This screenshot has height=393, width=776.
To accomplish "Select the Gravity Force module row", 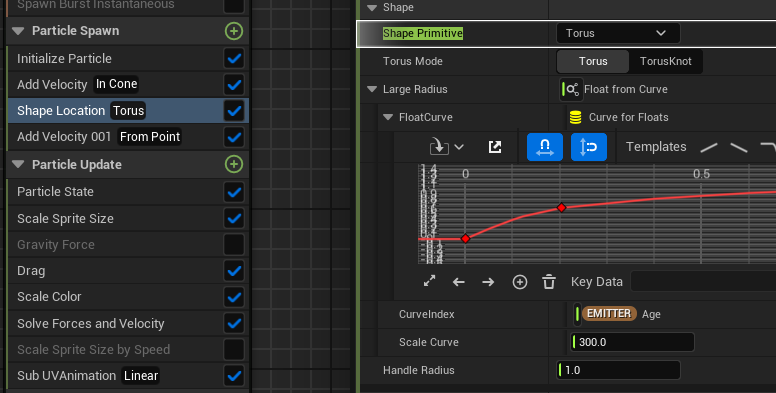I will [x=128, y=245].
